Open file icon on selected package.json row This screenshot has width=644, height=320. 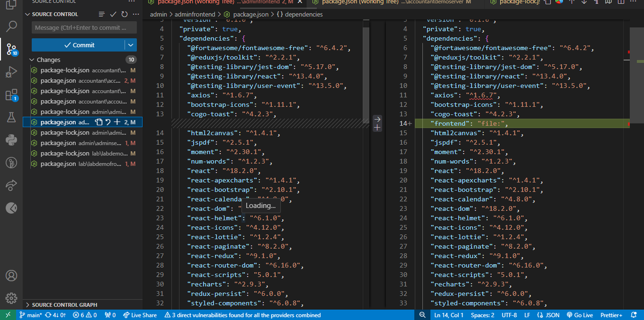click(x=98, y=122)
